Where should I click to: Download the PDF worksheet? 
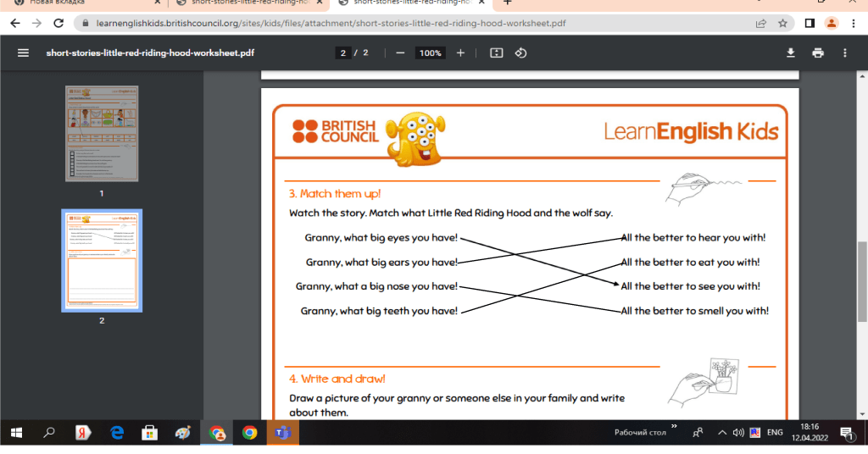click(x=791, y=53)
